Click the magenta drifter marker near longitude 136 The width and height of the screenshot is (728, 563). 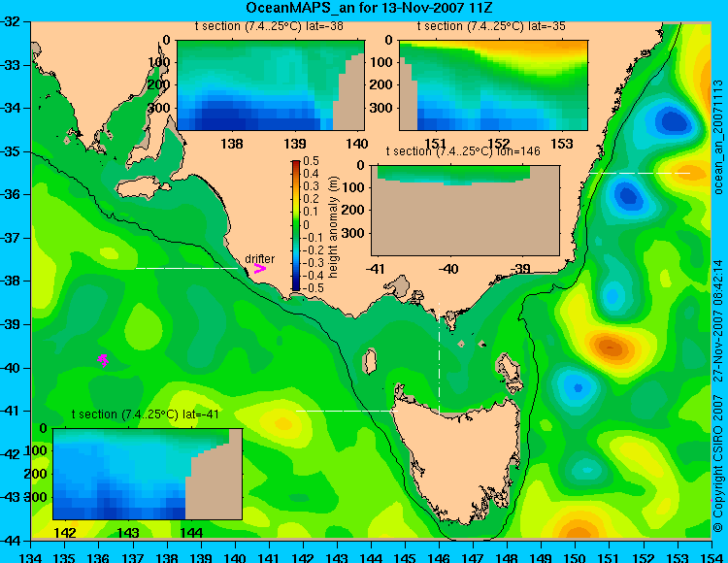tap(103, 360)
